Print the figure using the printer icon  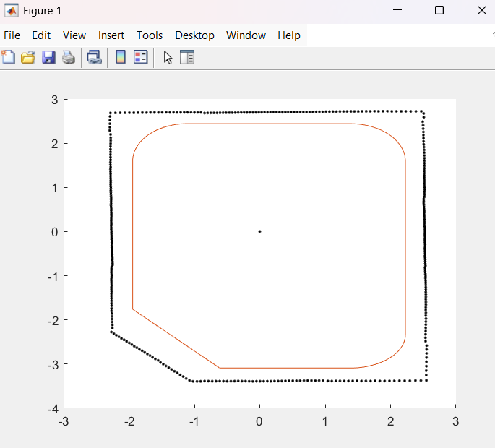click(x=68, y=58)
